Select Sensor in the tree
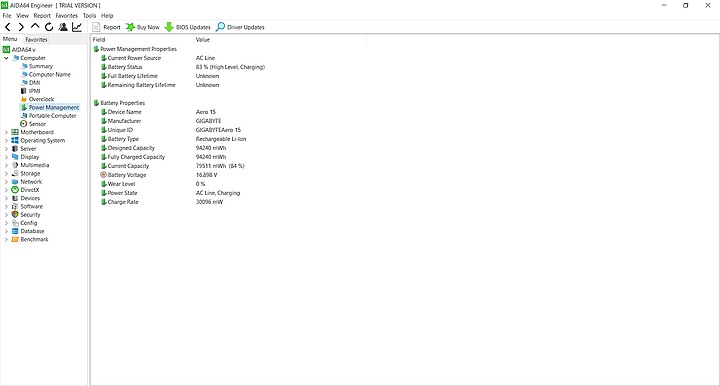Image resolution: width=720 pixels, height=386 pixels. (x=33, y=124)
